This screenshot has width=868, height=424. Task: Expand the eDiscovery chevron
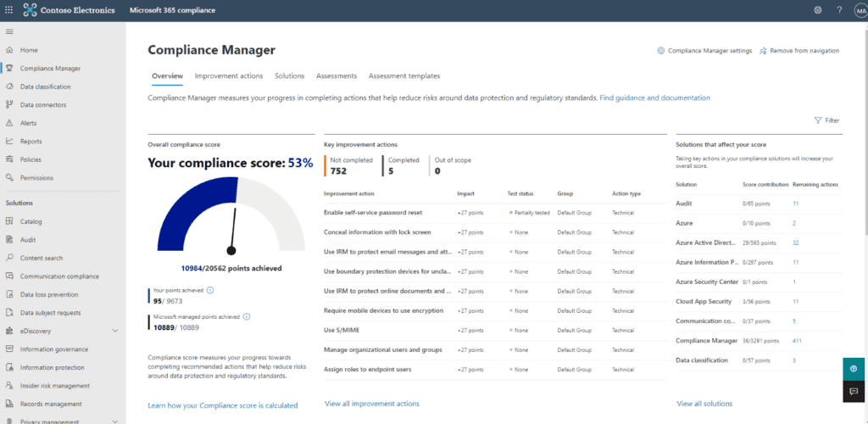coord(115,331)
